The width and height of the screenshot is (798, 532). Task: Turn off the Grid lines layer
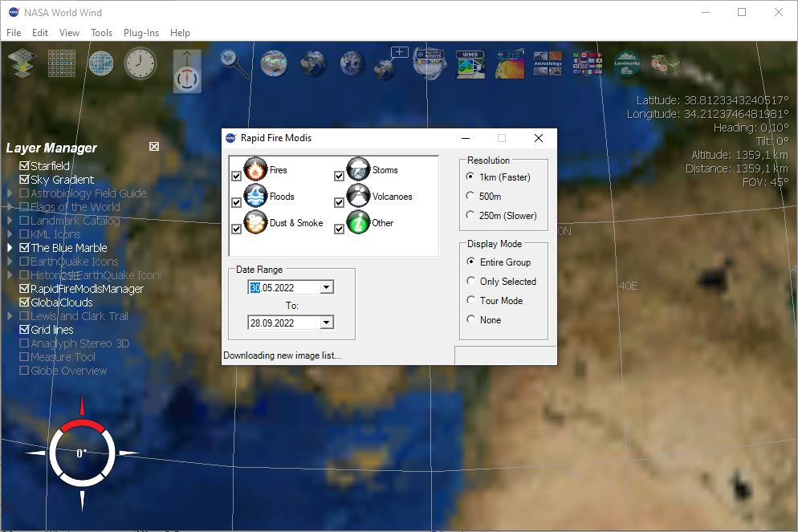24,330
